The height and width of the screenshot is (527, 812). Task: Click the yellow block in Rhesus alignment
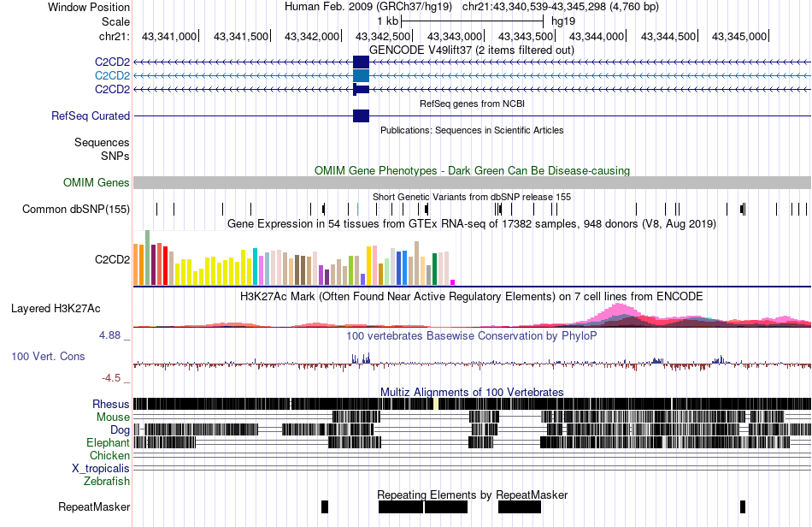pyautogui.click(x=436, y=404)
